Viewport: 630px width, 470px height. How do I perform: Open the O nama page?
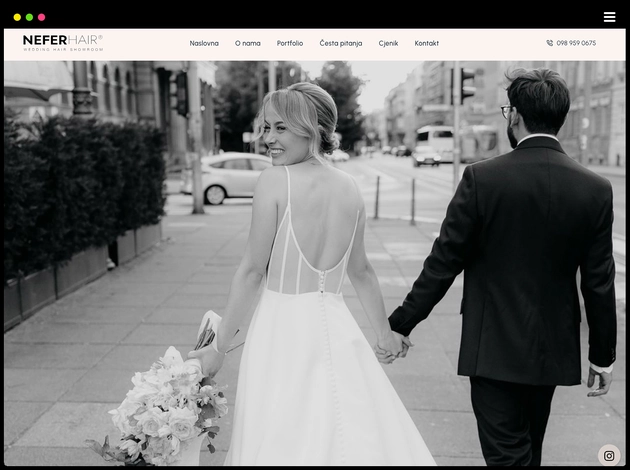click(248, 44)
